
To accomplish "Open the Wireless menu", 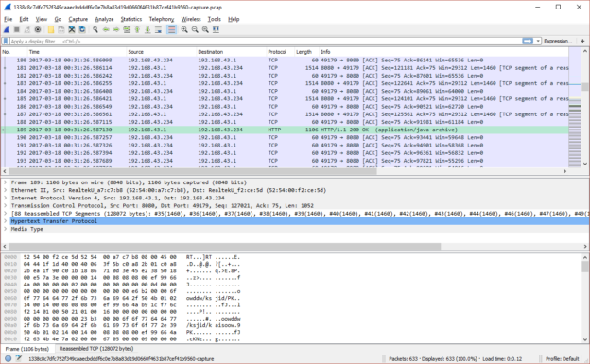I will [191, 19].
